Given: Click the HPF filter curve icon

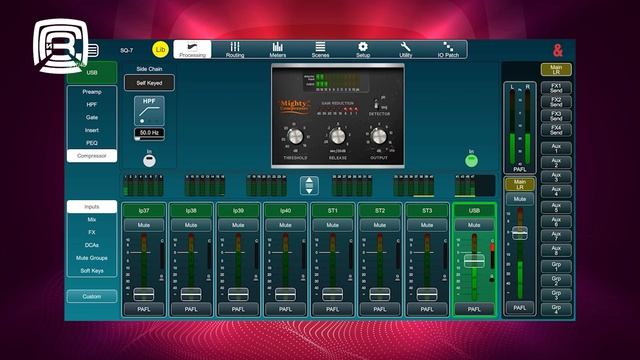Looking at the screenshot, I should coord(149,111).
